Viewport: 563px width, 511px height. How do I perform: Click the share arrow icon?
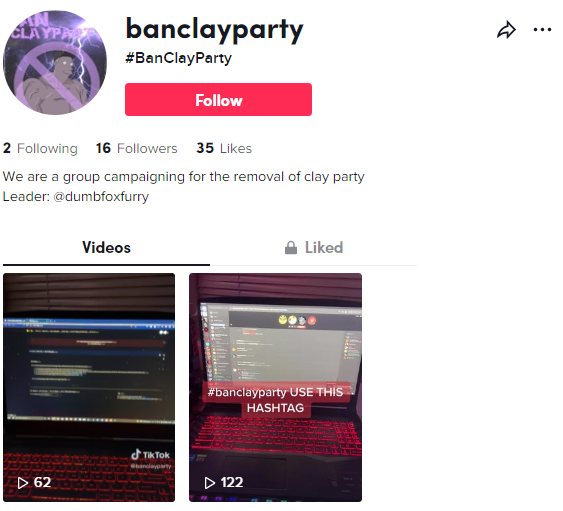[506, 30]
